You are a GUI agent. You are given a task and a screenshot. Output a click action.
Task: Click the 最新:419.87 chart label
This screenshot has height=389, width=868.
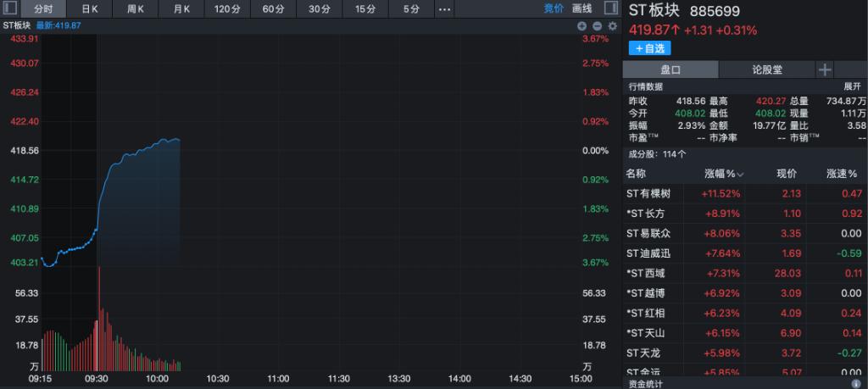click(x=58, y=25)
